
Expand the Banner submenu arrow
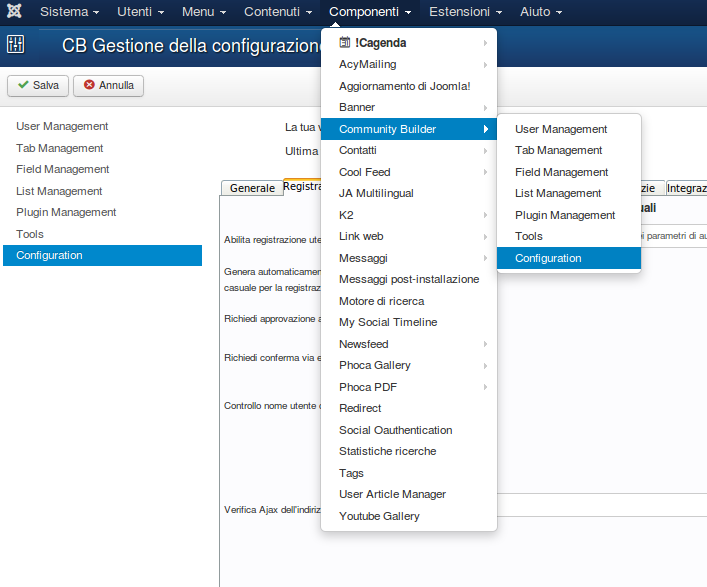point(485,107)
